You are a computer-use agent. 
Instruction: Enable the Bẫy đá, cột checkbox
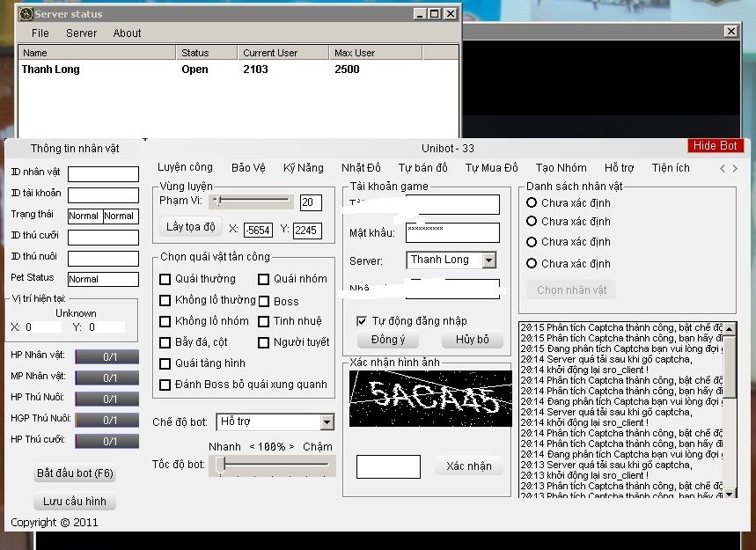click(165, 342)
